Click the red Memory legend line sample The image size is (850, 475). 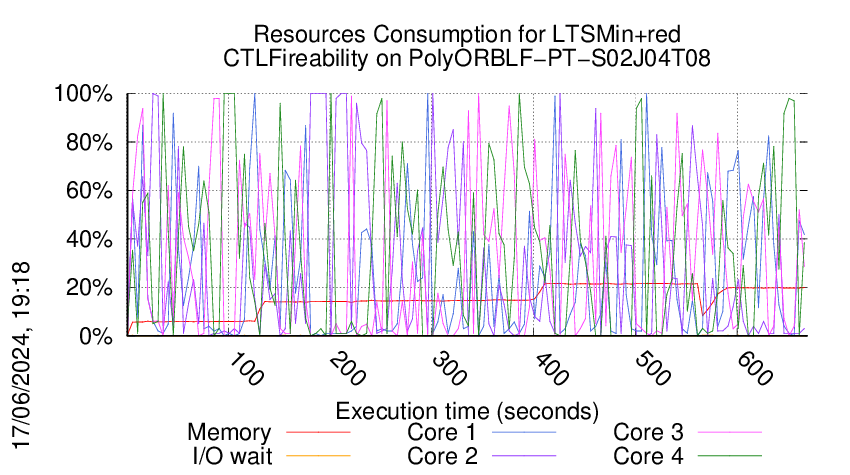[318, 432]
